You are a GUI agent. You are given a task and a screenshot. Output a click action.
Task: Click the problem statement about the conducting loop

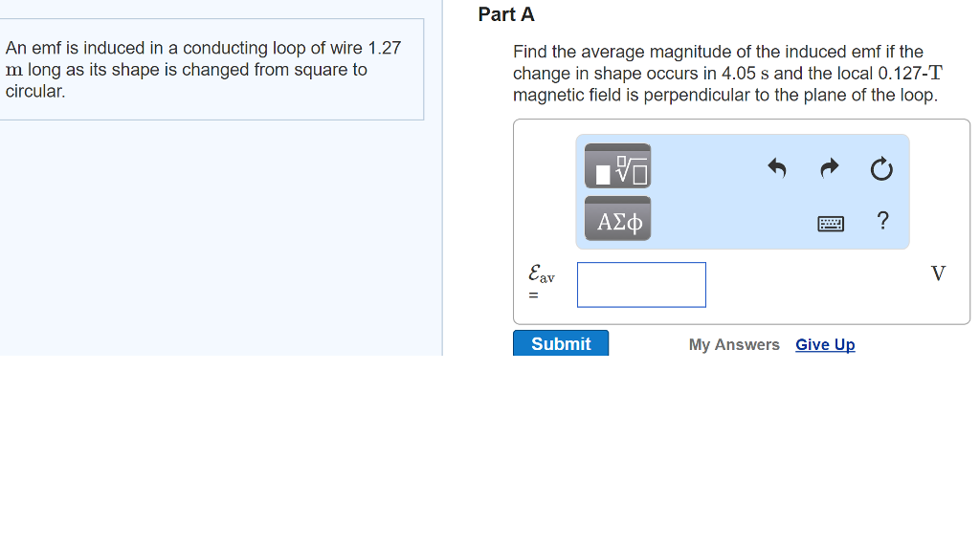click(203, 70)
